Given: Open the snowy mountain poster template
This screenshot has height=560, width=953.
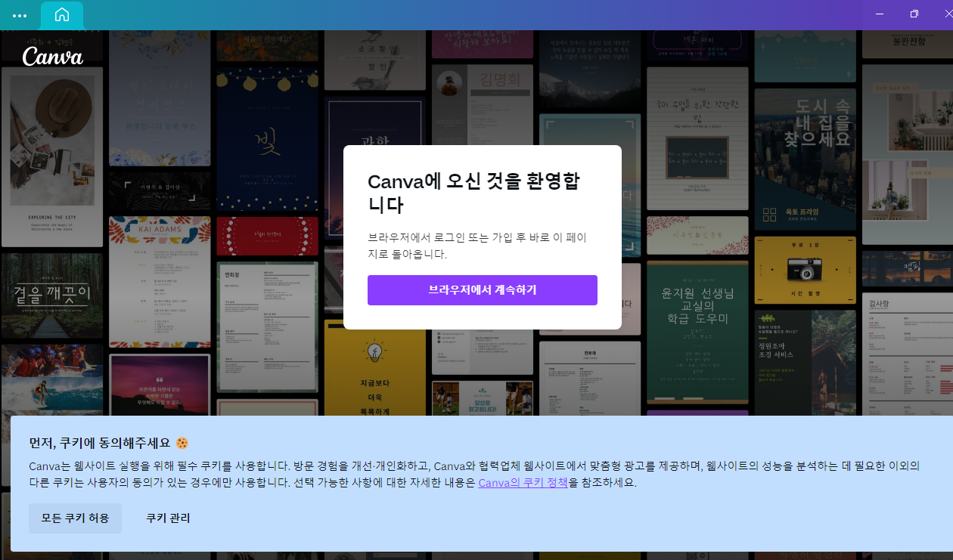Looking at the screenshot, I should (x=590, y=69).
